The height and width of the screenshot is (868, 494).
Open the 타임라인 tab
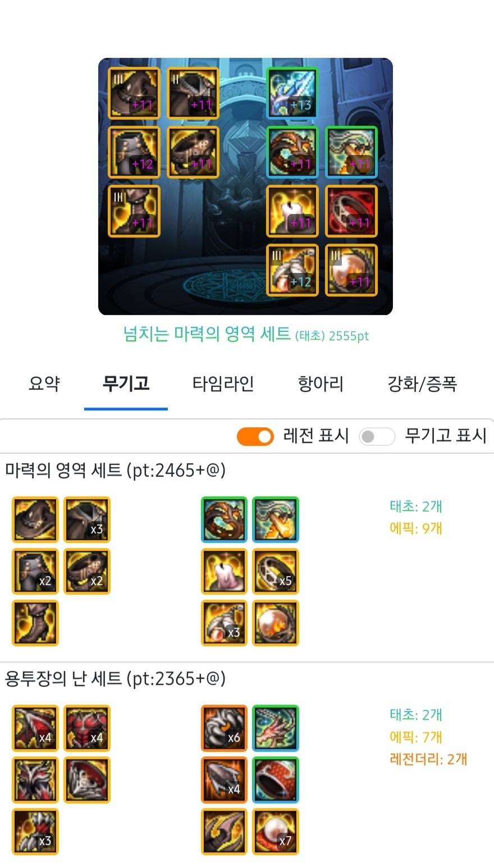tap(223, 384)
